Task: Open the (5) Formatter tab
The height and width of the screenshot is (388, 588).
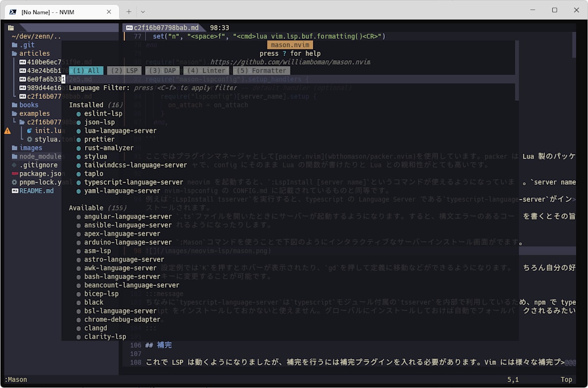Action: (262, 71)
